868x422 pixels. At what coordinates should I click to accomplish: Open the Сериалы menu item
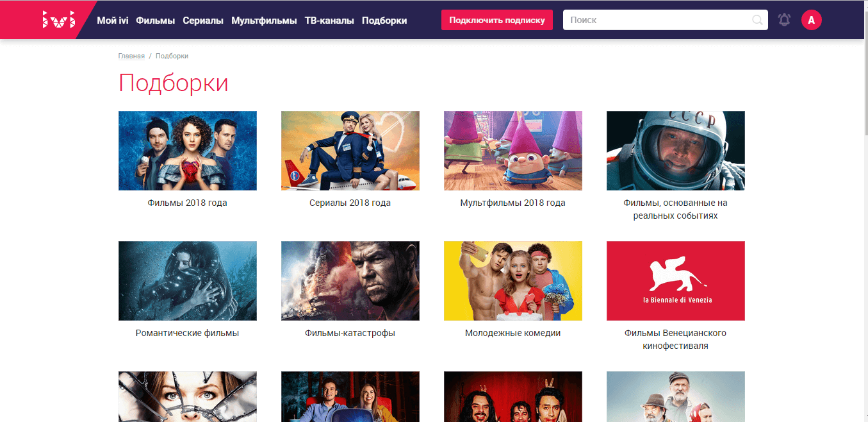(203, 21)
